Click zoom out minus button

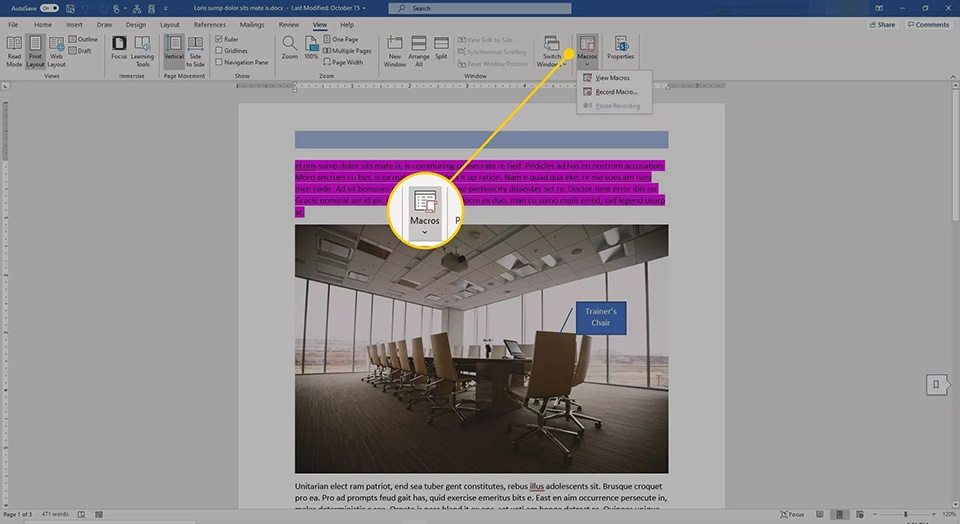coord(875,515)
